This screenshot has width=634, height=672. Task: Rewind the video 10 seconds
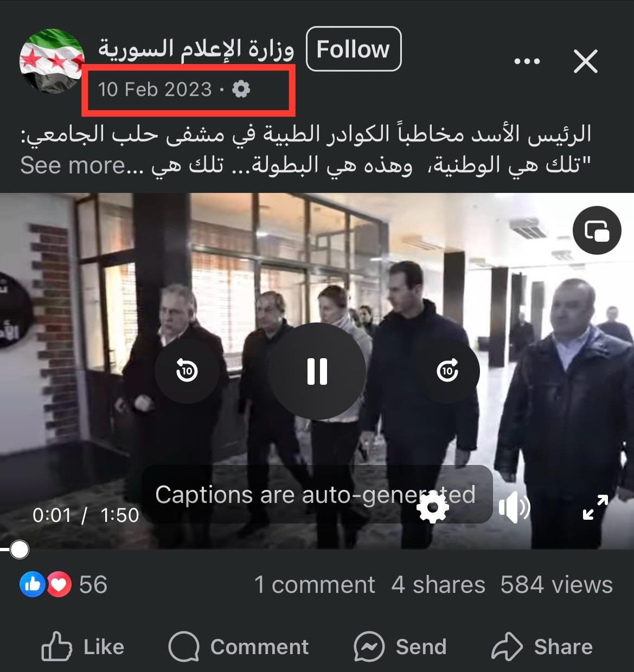coord(187,371)
